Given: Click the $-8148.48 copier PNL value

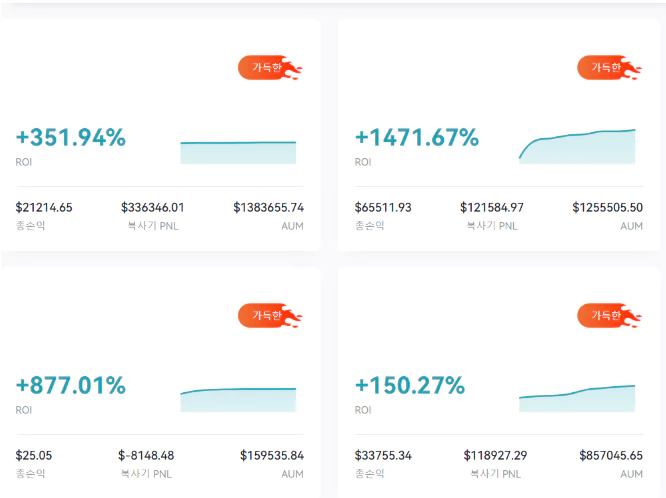Looking at the screenshot, I should click(146, 456).
